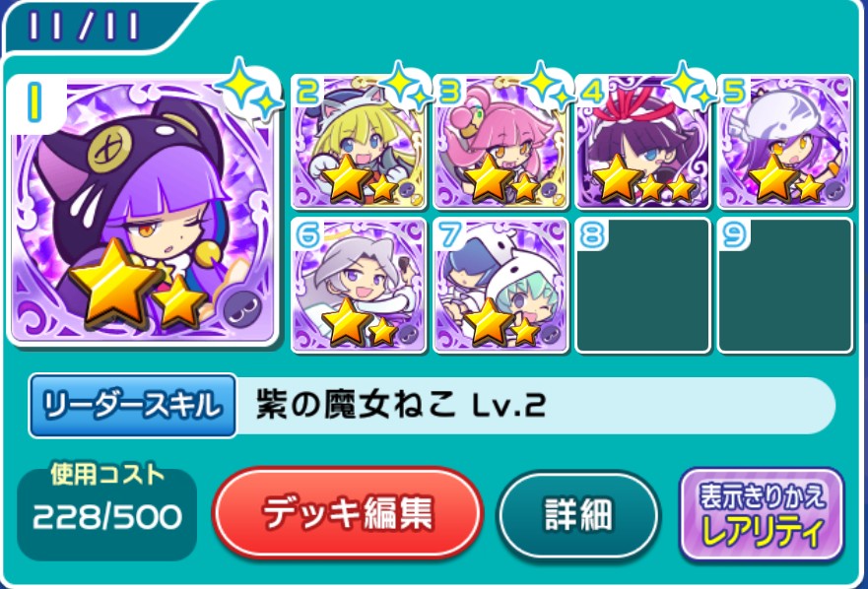
Task: Click the 11/11 deck page tab
Action: coord(83,26)
